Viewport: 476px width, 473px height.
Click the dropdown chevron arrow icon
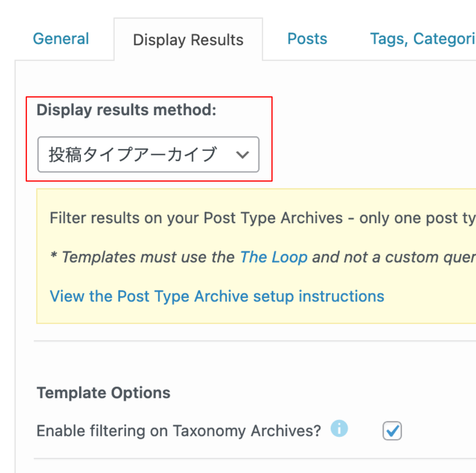pyautogui.click(x=243, y=155)
